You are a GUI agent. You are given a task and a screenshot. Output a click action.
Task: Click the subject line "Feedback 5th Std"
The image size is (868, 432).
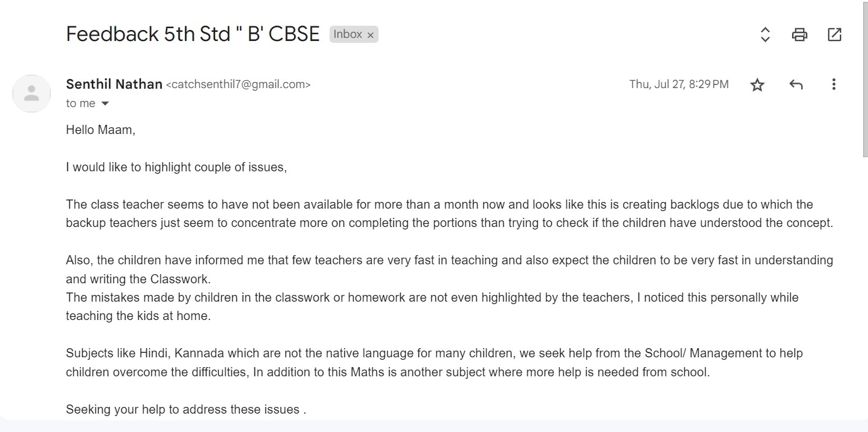coord(192,34)
